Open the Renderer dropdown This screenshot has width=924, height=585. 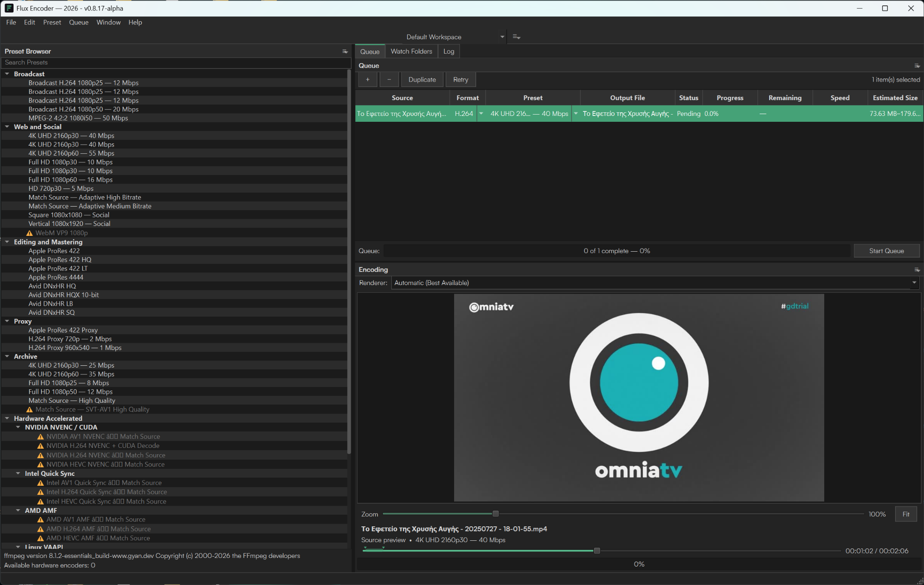click(655, 283)
